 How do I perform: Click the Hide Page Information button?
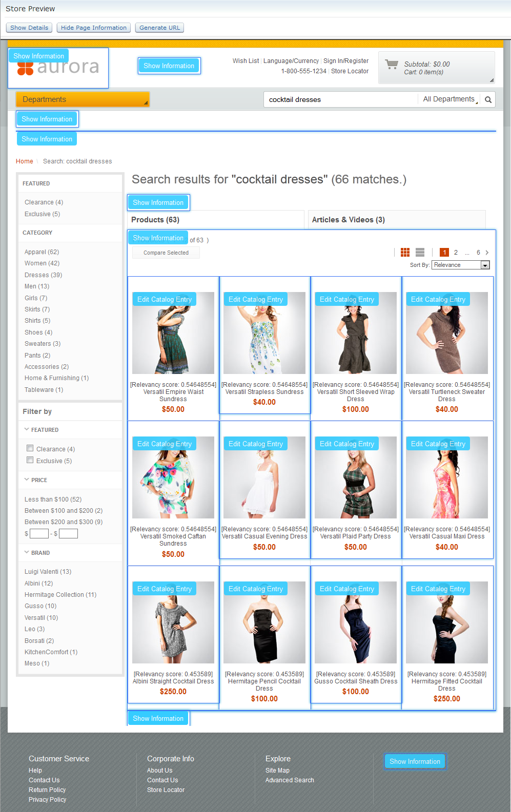(94, 28)
